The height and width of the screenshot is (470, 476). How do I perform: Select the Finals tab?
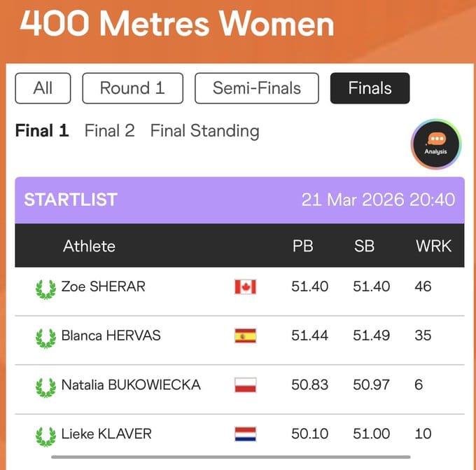click(370, 88)
